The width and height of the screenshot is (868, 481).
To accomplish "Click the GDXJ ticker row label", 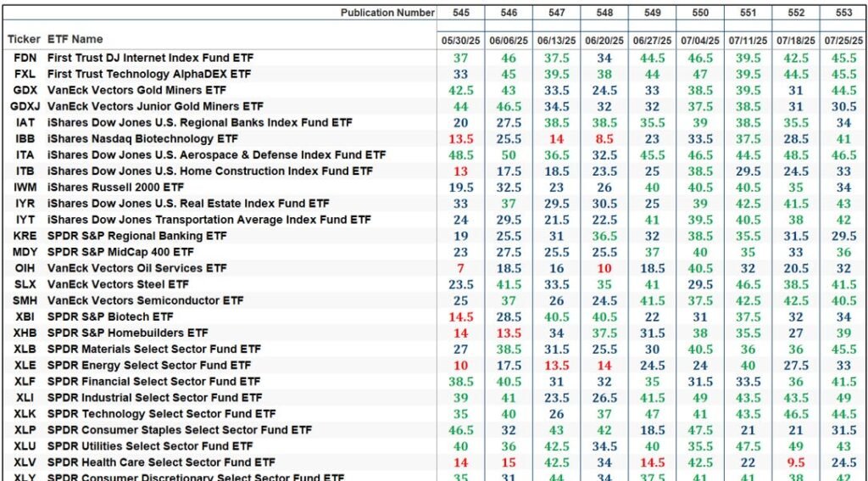I will (x=25, y=106).
